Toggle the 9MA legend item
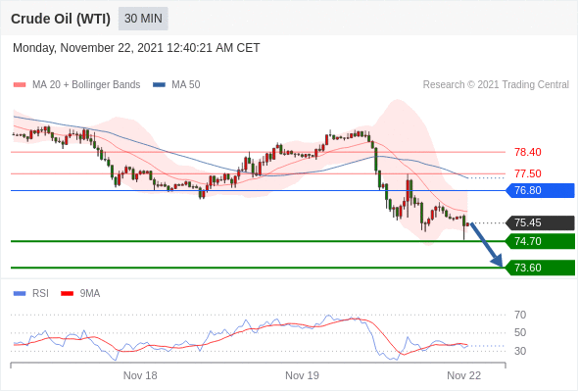Viewport: 578px width, 392px height. coord(80,294)
